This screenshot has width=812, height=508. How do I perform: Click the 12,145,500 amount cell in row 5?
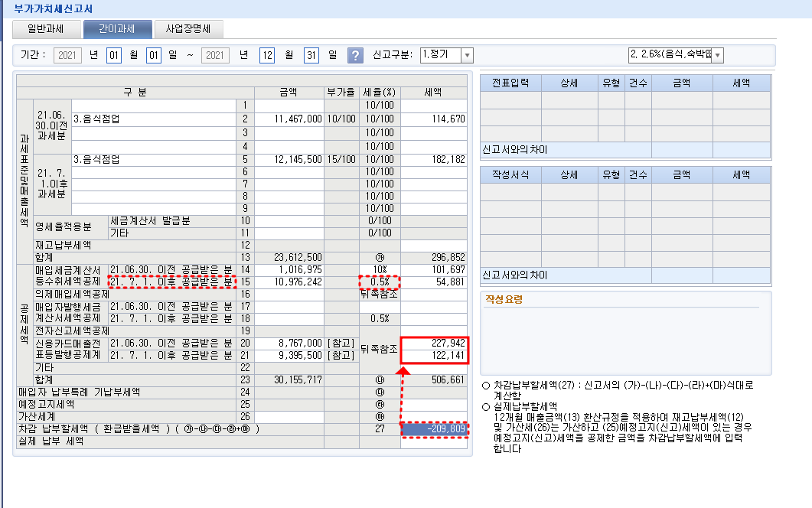click(289, 159)
